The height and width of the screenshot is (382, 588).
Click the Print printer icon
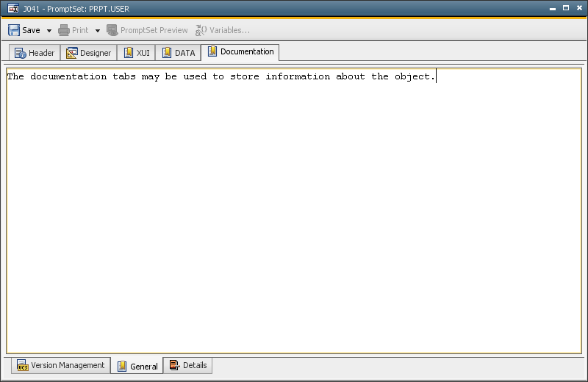64,30
